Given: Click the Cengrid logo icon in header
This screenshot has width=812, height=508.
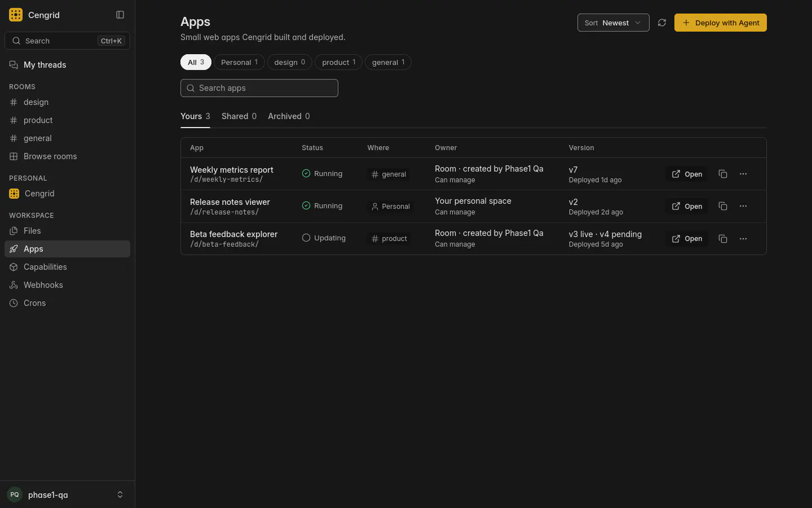Looking at the screenshot, I should pyautogui.click(x=16, y=15).
